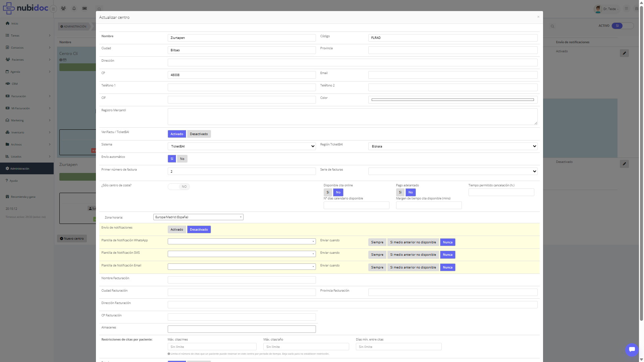Screen dimensions: 644x362
Task: Click the Nuevo centro button
Action: 72,239
